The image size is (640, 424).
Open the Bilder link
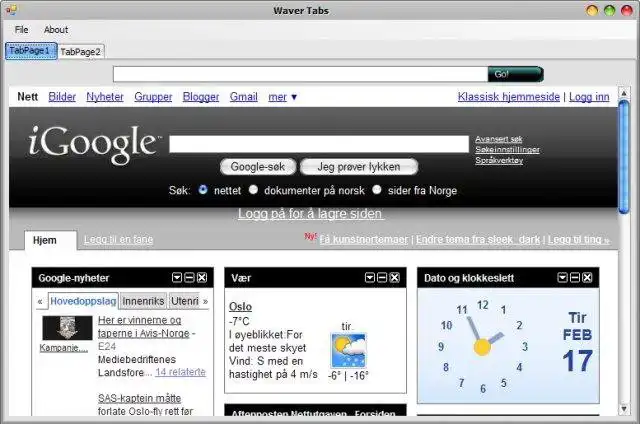click(62, 97)
